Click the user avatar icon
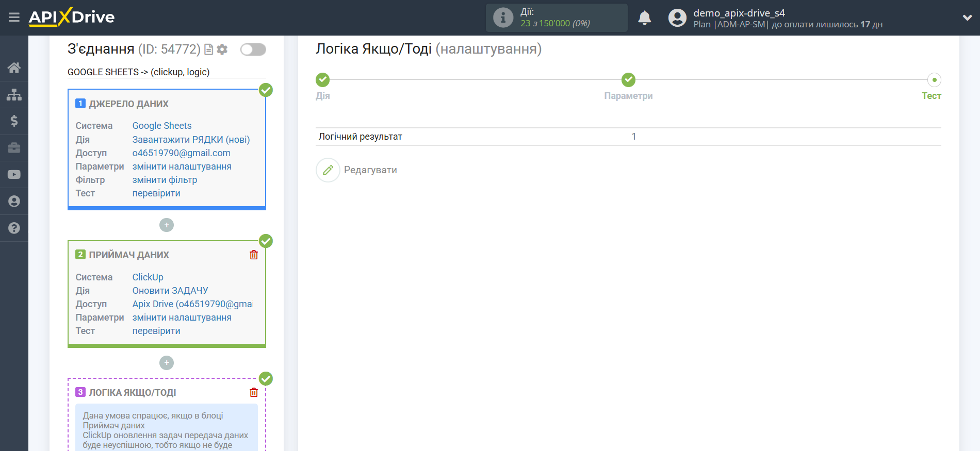The width and height of the screenshot is (980, 451). 677,18
